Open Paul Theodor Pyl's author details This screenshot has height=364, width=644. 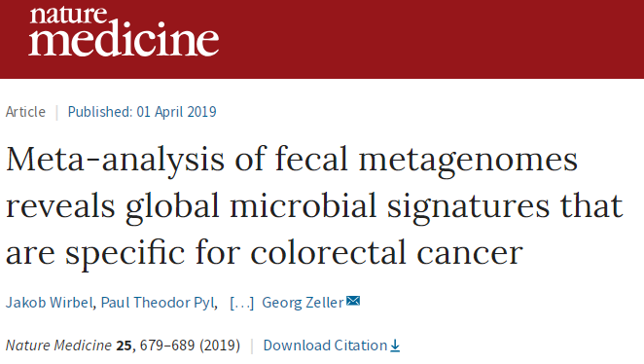pos(158,303)
